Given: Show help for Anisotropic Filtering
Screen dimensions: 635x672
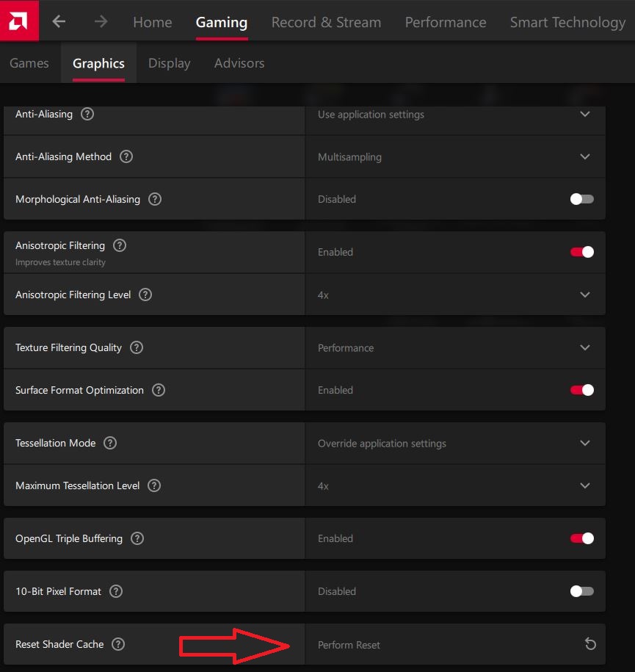Looking at the screenshot, I should (x=120, y=245).
